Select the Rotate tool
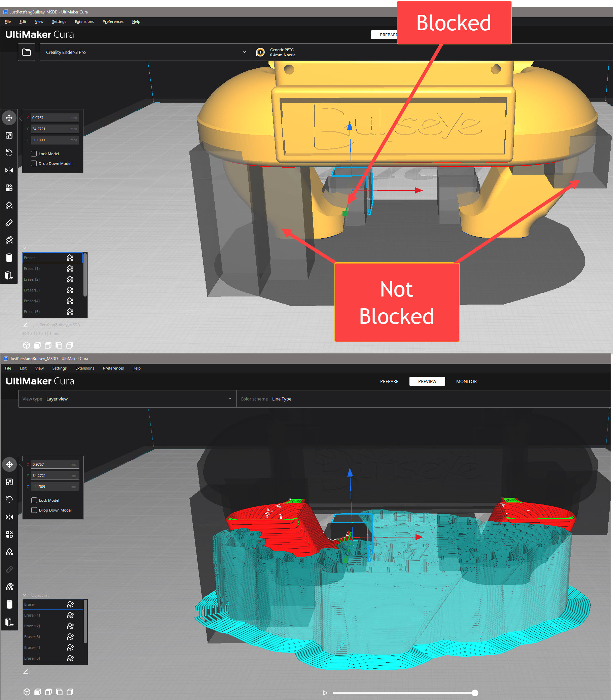 point(9,152)
